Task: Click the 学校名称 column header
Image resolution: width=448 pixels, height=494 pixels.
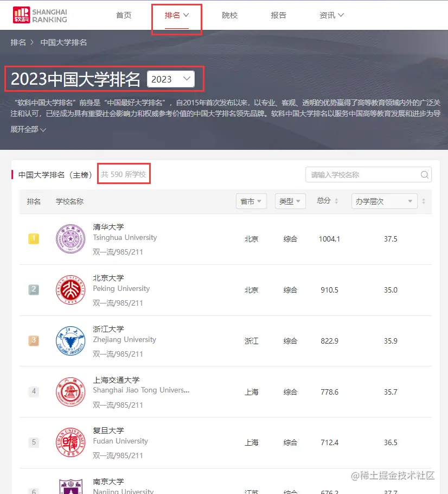Action: click(x=69, y=201)
